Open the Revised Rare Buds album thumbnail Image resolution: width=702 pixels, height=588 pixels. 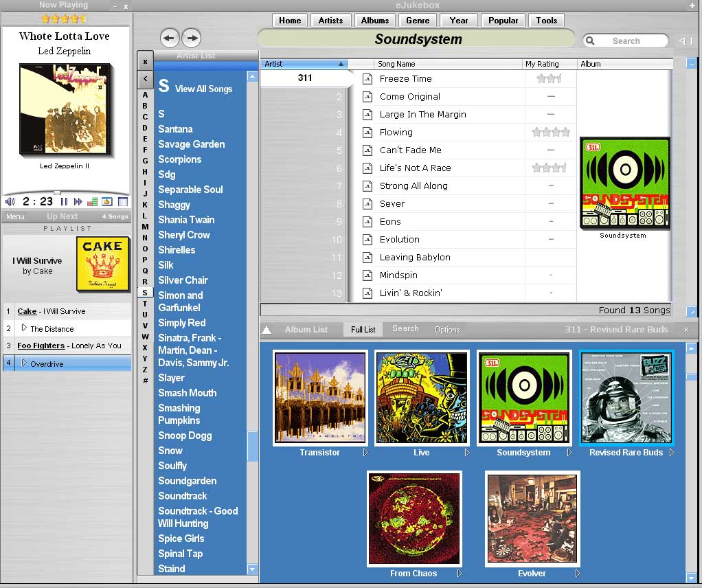pyautogui.click(x=626, y=398)
